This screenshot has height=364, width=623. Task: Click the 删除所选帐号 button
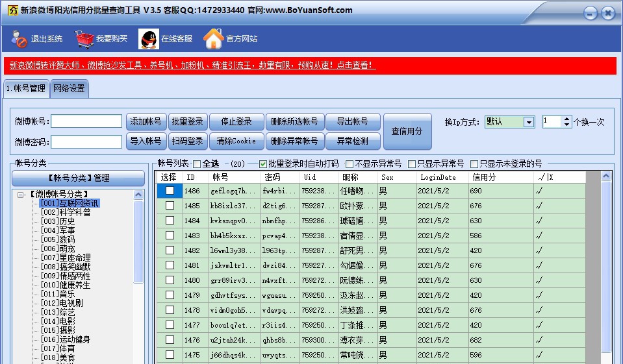tap(294, 121)
